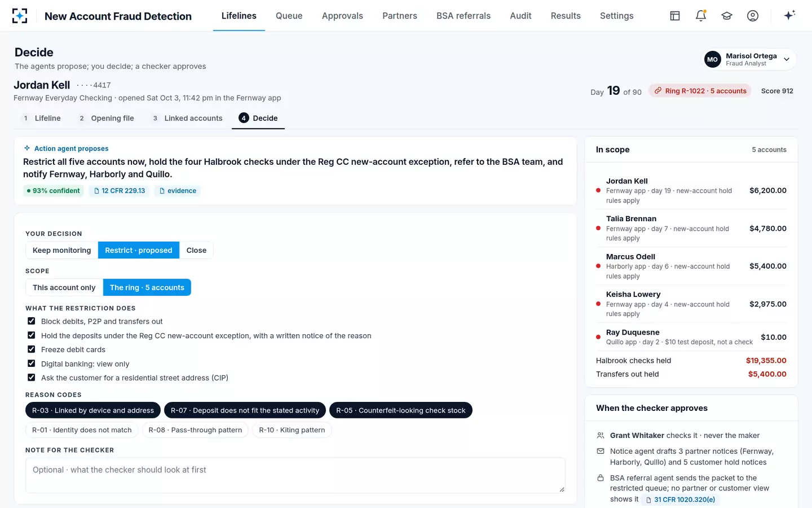Toggle Hold the deposits under Reg CC checkbox
This screenshot has height=508, width=812.
coord(32,335)
